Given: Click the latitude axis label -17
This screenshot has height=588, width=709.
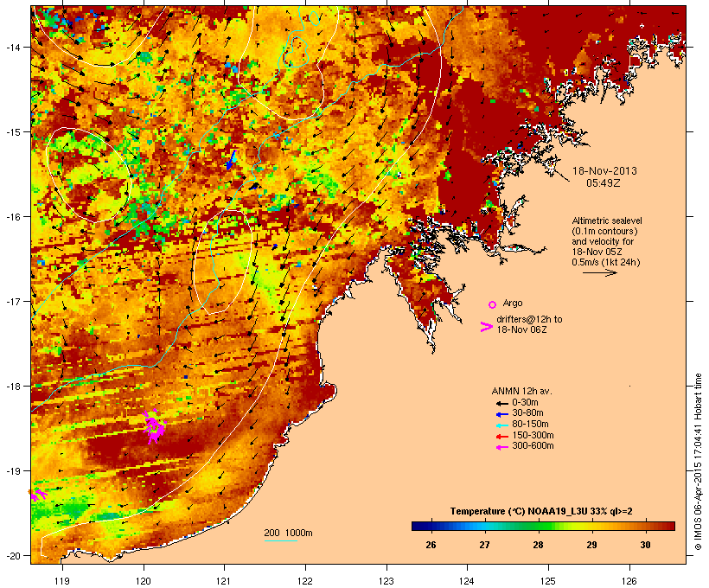Looking at the screenshot, I should [x=12, y=301].
